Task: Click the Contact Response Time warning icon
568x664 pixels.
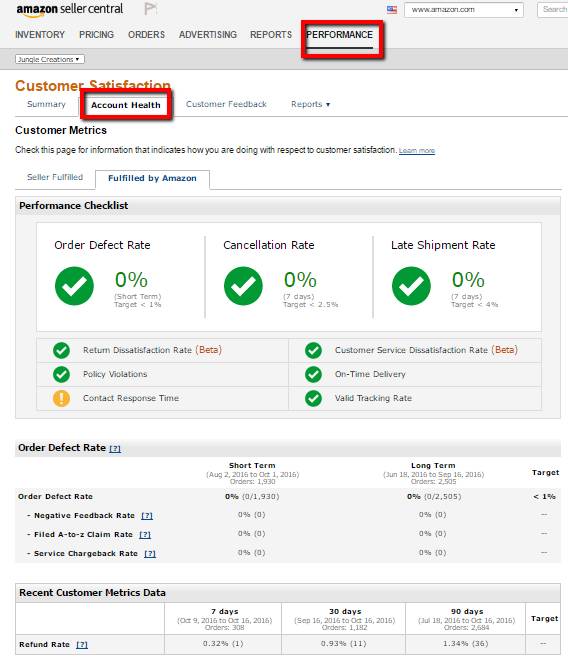Action: pyautogui.click(x=61, y=398)
